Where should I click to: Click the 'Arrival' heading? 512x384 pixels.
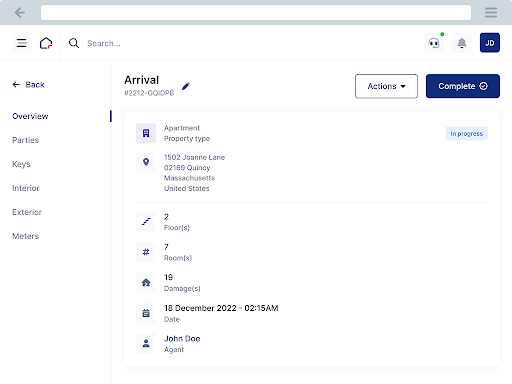click(x=142, y=80)
